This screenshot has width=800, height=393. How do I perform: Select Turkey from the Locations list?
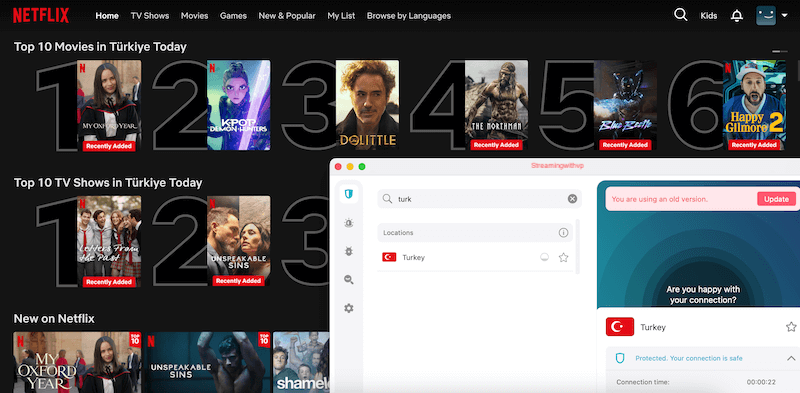tap(476, 257)
